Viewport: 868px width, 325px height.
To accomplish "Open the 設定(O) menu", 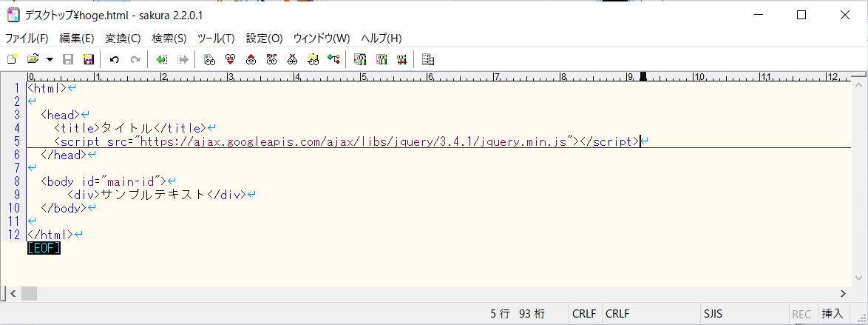I will [x=264, y=38].
